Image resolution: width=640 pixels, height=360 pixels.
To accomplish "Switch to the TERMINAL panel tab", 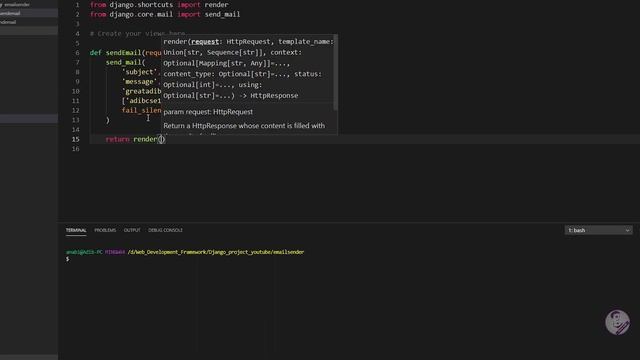I will (x=76, y=230).
